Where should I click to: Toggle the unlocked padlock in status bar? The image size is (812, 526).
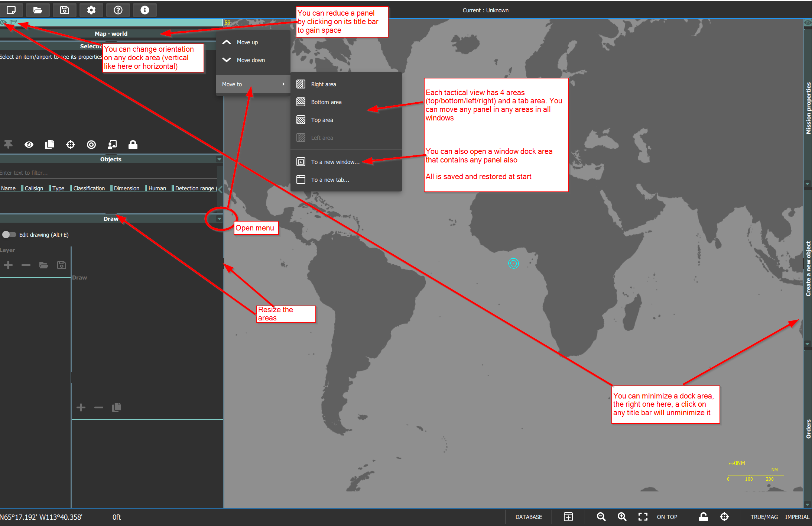[x=704, y=517]
